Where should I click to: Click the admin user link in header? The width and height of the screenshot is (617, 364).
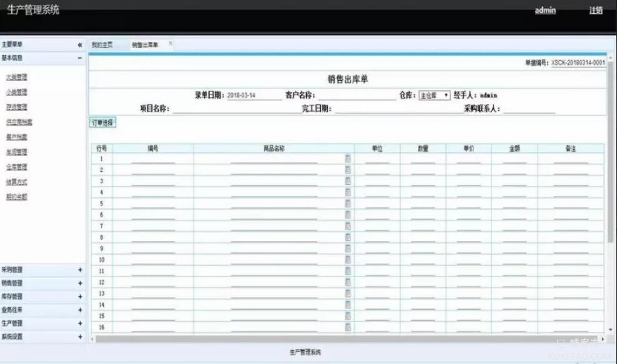pyautogui.click(x=545, y=10)
